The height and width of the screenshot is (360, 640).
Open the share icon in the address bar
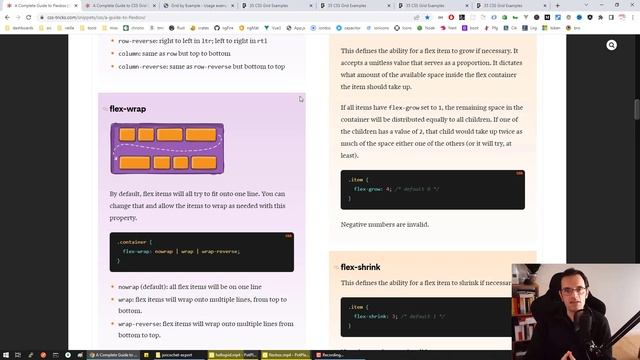(416, 18)
